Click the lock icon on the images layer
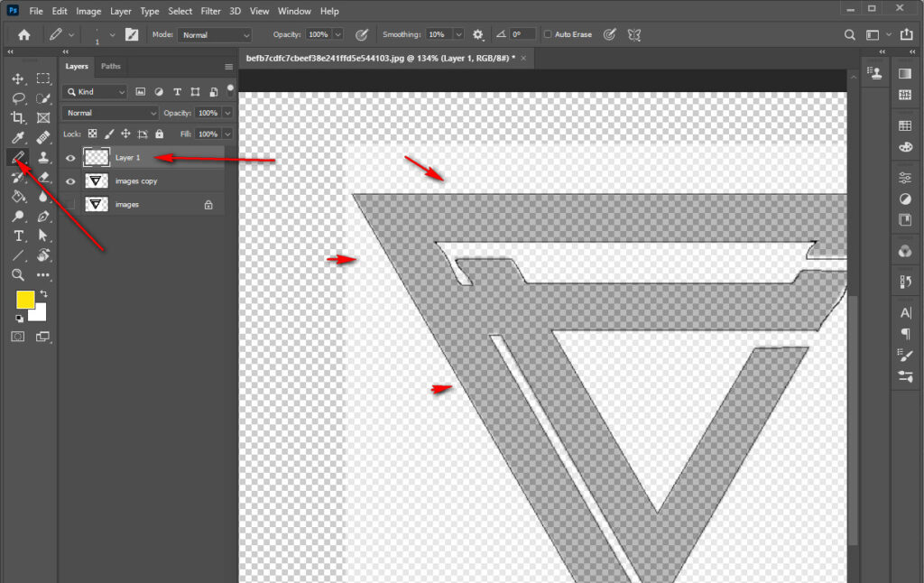924x583 pixels. (x=208, y=204)
